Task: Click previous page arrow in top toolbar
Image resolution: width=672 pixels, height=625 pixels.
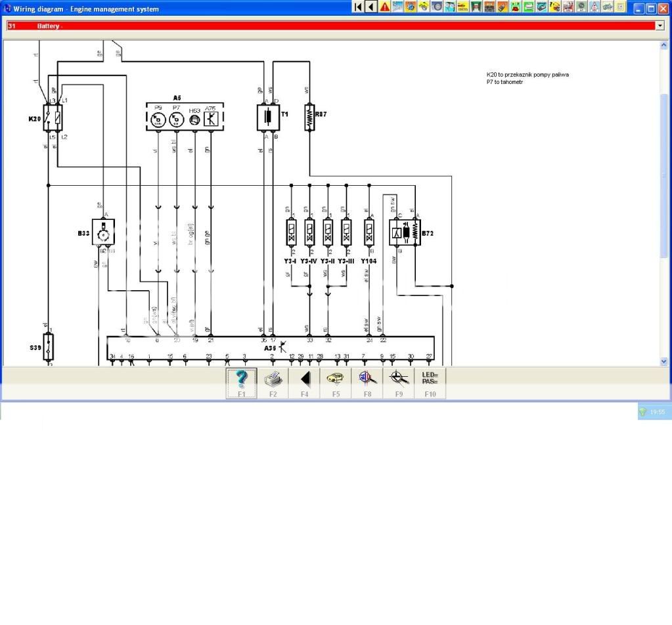Action: pyautogui.click(x=370, y=7)
